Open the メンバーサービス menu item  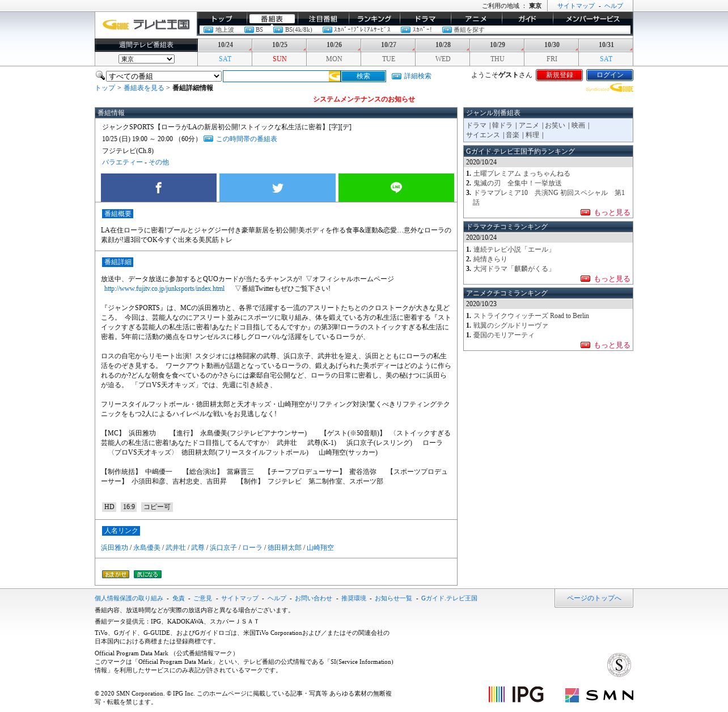coord(593,19)
